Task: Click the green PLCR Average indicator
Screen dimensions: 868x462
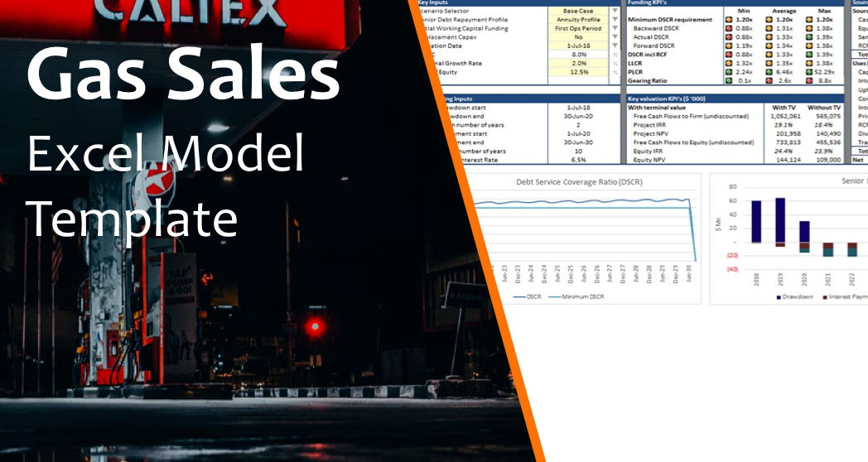Action: click(x=769, y=72)
